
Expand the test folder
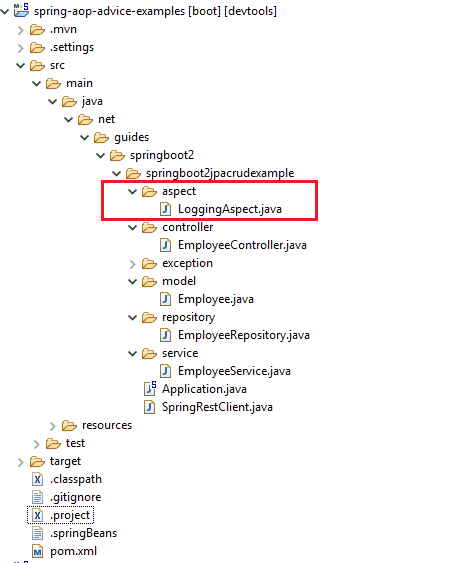pos(37,444)
